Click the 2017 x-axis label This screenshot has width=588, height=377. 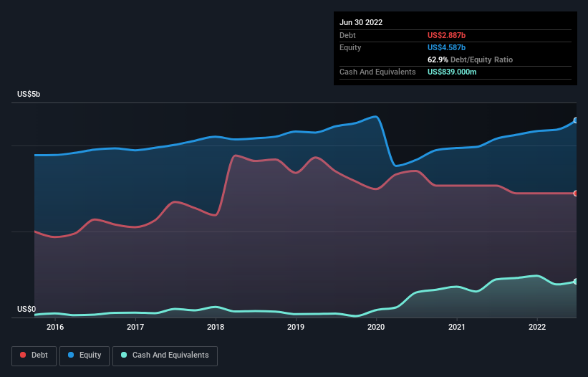(135, 327)
